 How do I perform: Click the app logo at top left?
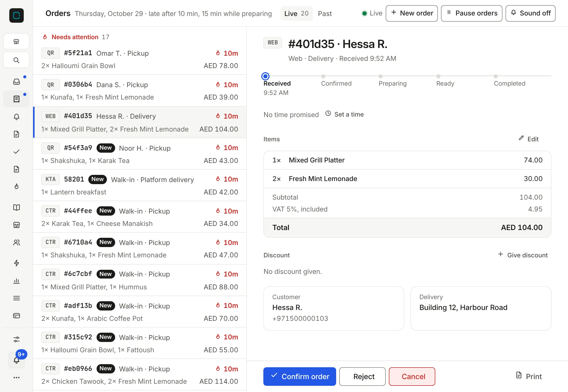coord(16,15)
